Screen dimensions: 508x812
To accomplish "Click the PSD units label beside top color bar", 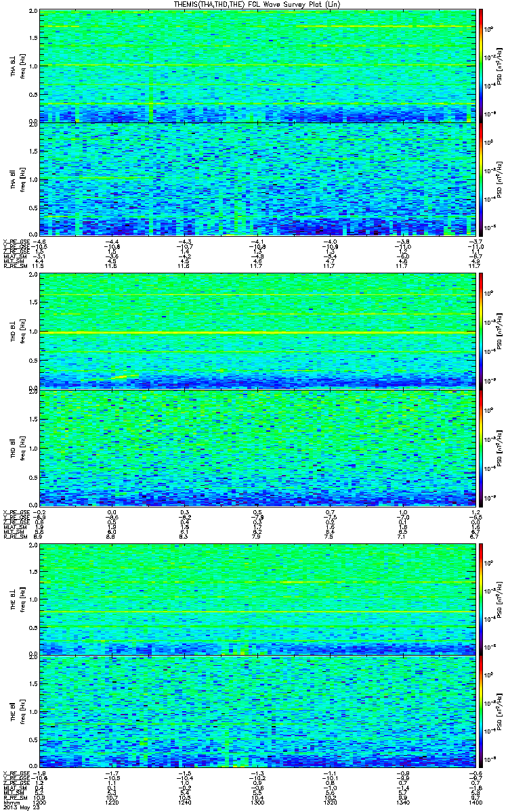I will tap(499, 66).
